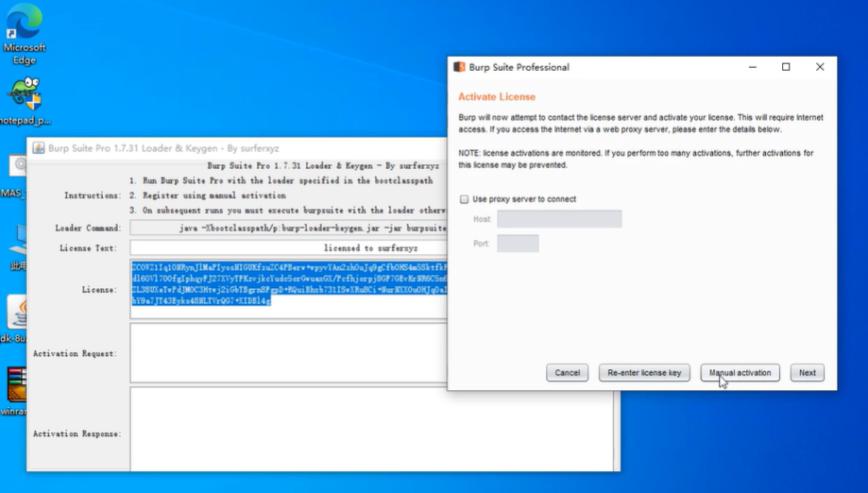This screenshot has width=868, height=493.
Task: Open the WinRAR desktop icon
Action: pyautogui.click(x=15, y=391)
